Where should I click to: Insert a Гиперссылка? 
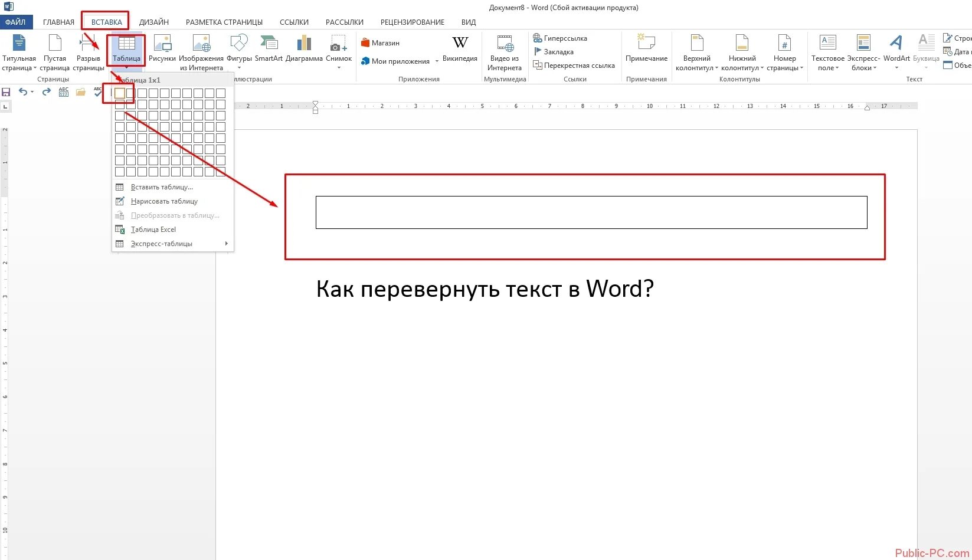[x=560, y=38]
